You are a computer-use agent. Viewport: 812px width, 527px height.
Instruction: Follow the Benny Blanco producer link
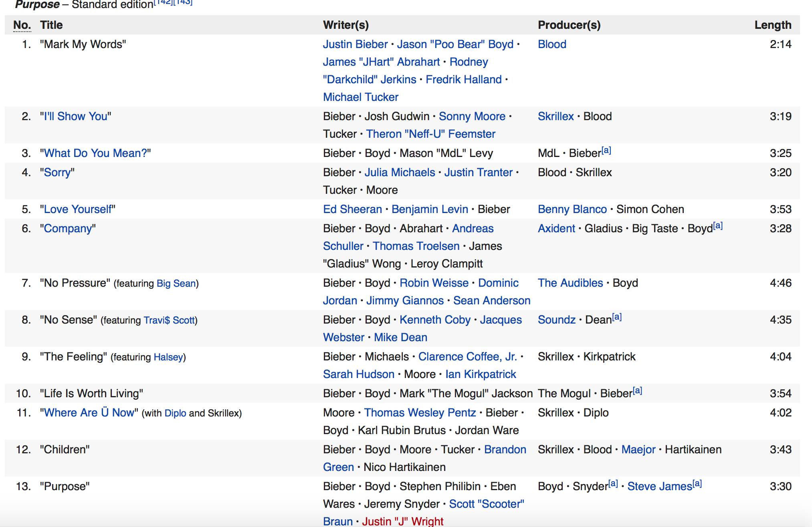pyautogui.click(x=572, y=209)
